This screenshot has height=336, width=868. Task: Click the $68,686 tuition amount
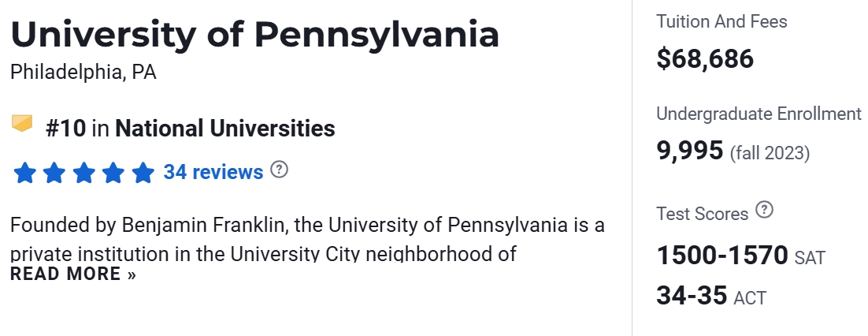705,58
